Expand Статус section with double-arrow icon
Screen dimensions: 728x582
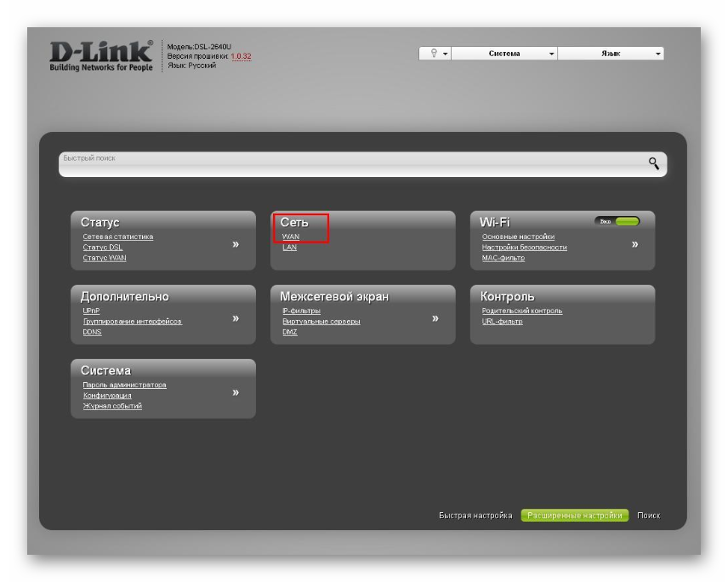point(236,244)
